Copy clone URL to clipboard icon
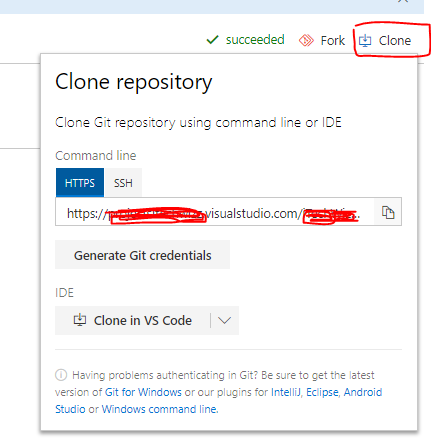The height and width of the screenshot is (445, 431). click(388, 212)
